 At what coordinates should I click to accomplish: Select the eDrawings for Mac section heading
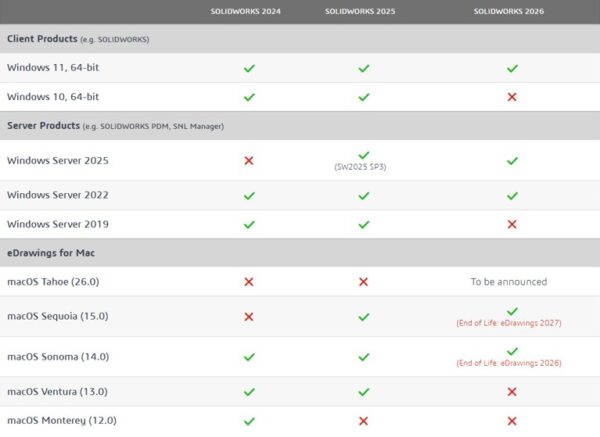[51, 253]
